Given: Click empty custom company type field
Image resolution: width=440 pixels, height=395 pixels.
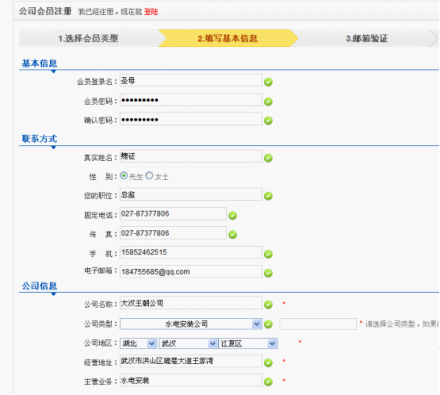Looking at the screenshot, I should coord(318,324).
